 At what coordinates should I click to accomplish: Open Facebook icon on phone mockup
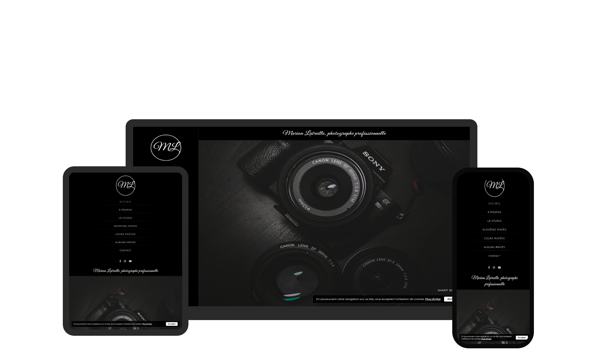pyautogui.click(x=489, y=268)
